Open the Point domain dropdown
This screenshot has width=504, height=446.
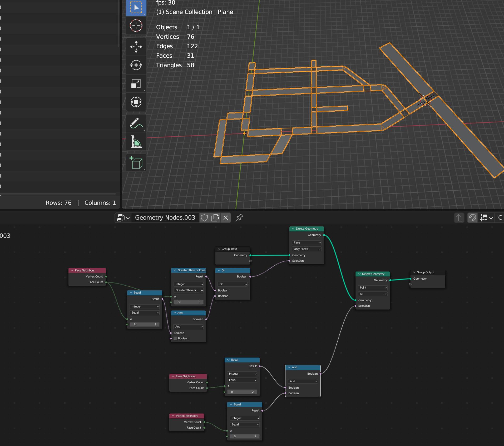coord(373,288)
